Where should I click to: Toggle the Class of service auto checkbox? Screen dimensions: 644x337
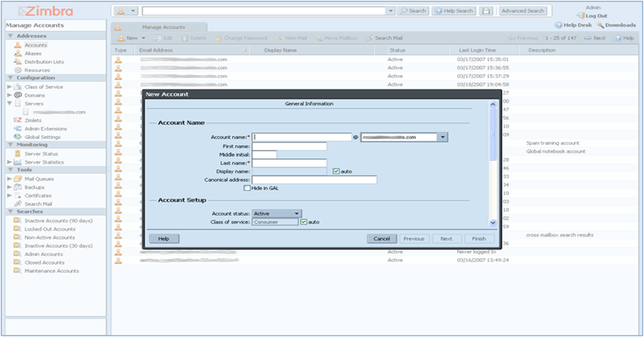pyautogui.click(x=303, y=222)
